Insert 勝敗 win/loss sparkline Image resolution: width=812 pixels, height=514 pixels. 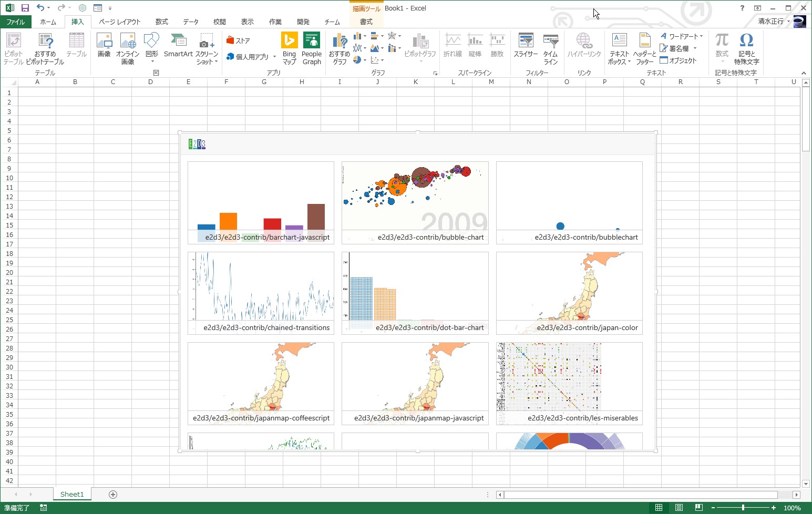pyautogui.click(x=497, y=45)
